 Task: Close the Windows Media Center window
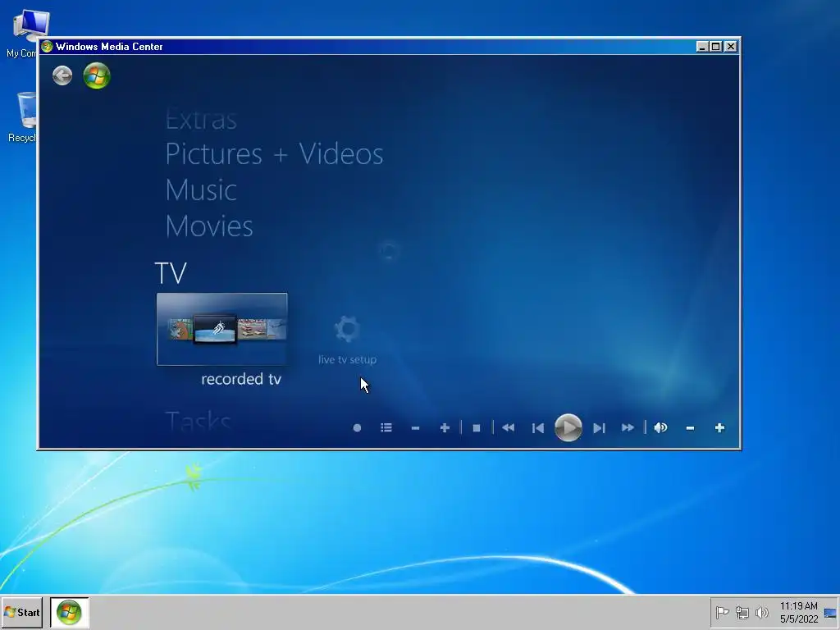click(731, 47)
